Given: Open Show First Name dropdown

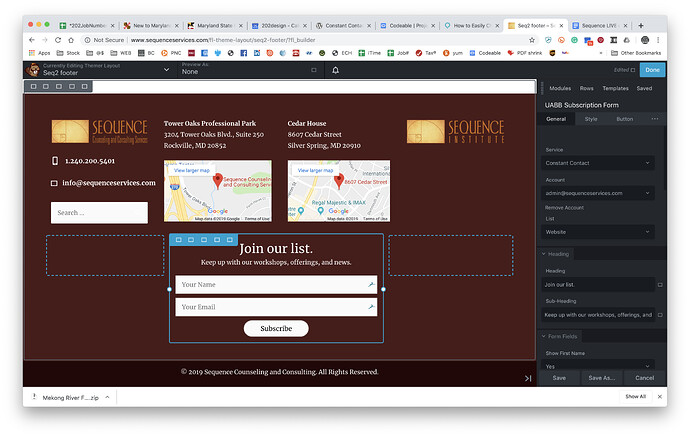Looking at the screenshot, I should click(x=598, y=365).
